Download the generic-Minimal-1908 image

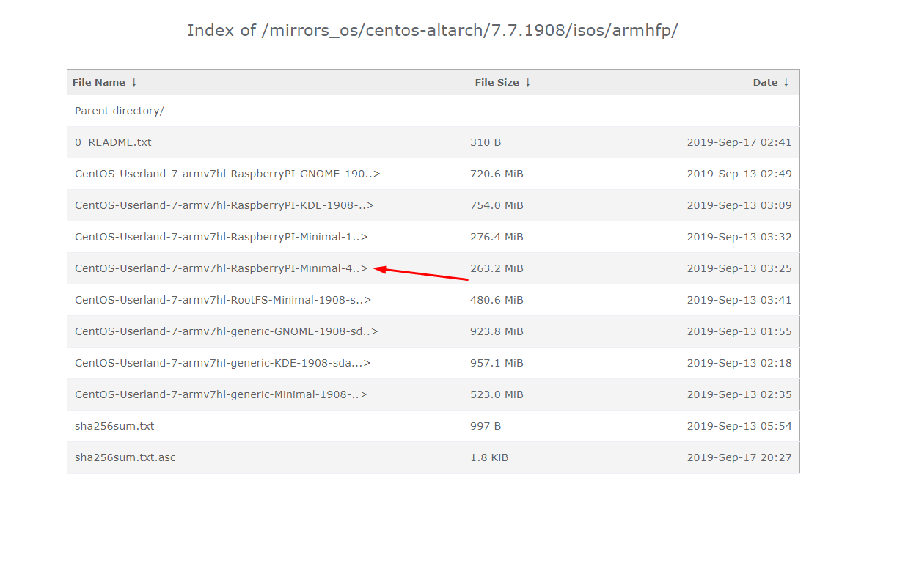click(221, 394)
